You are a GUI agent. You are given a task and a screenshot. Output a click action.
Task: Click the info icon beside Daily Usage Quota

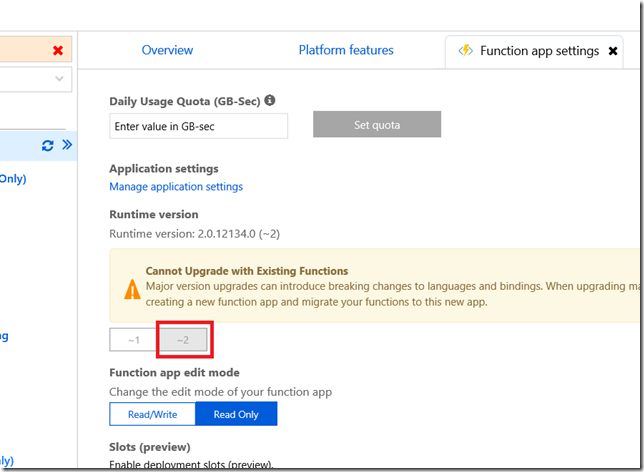point(270,100)
